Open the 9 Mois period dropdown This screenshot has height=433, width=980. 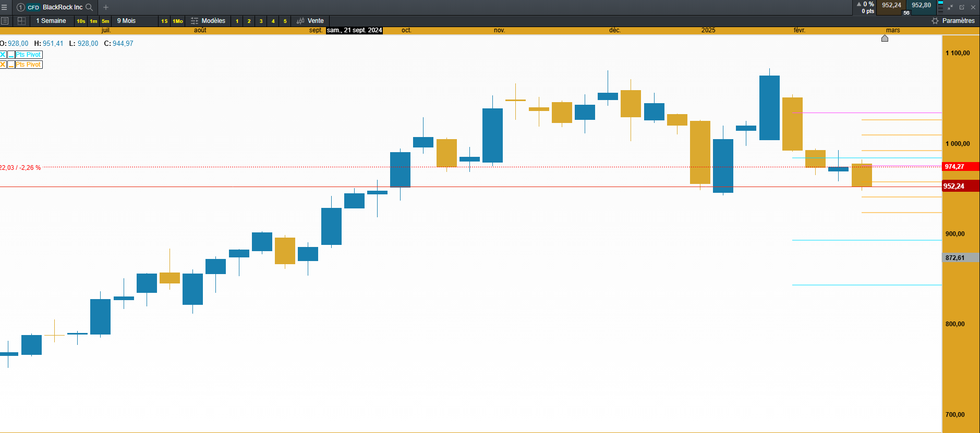pos(126,21)
